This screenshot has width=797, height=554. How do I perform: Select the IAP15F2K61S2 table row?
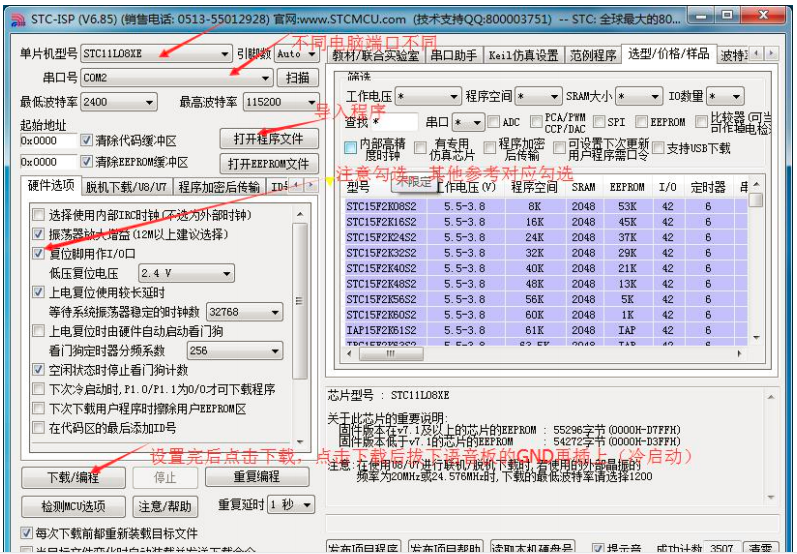click(546, 330)
